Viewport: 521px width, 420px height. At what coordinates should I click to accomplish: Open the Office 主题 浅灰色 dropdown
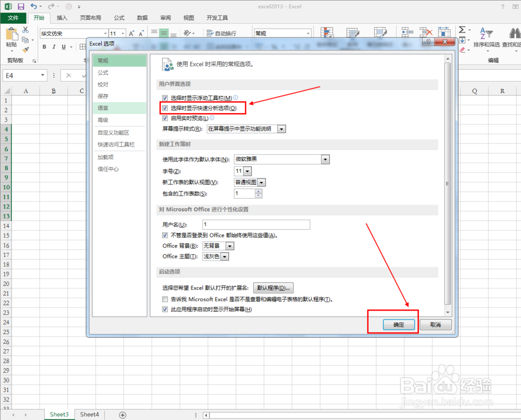click(225, 256)
